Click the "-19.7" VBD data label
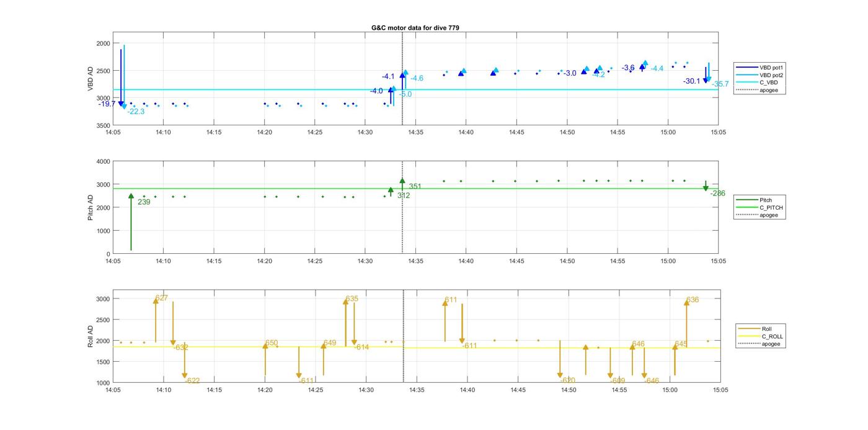The height and width of the screenshot is (430, 868). (107, 104)
